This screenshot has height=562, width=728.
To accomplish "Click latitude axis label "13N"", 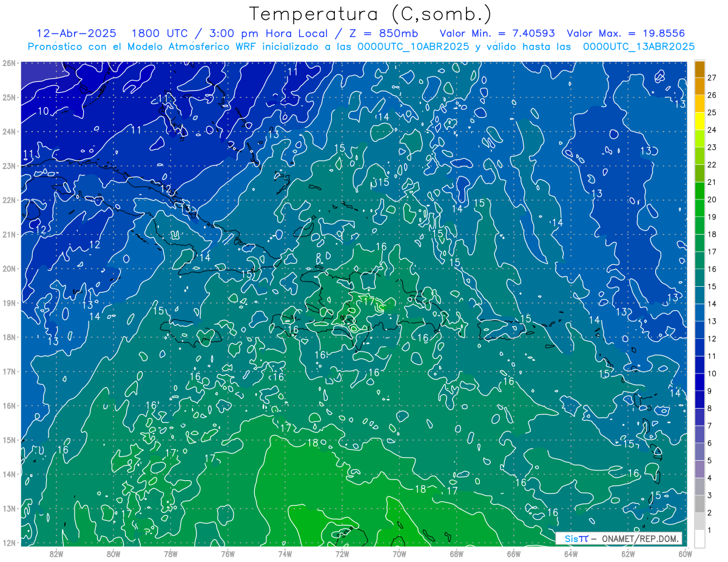I will (8, 508).
